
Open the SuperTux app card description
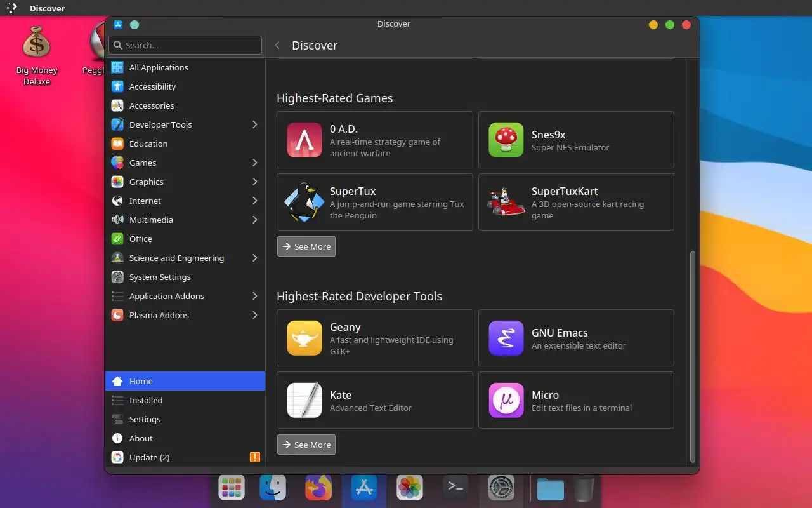point(397,210)
